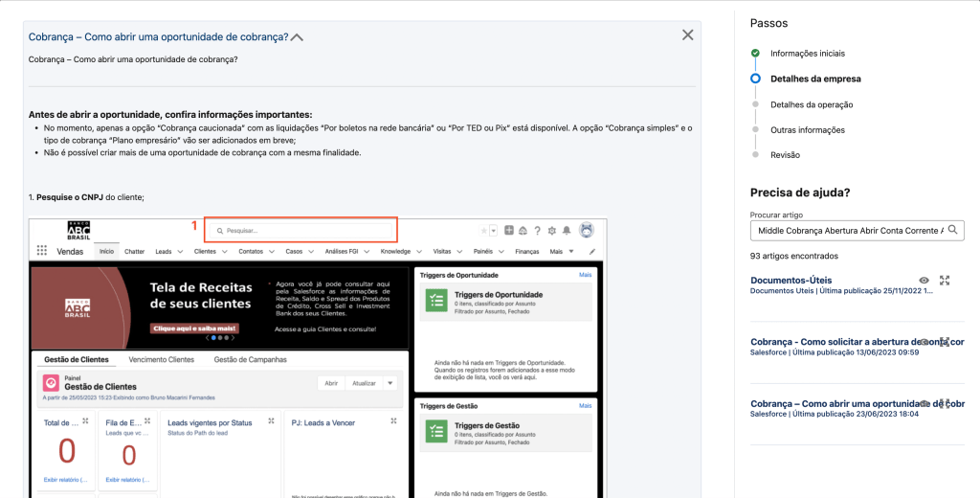Click the 'Passos' heading

[x=768, y=23]
